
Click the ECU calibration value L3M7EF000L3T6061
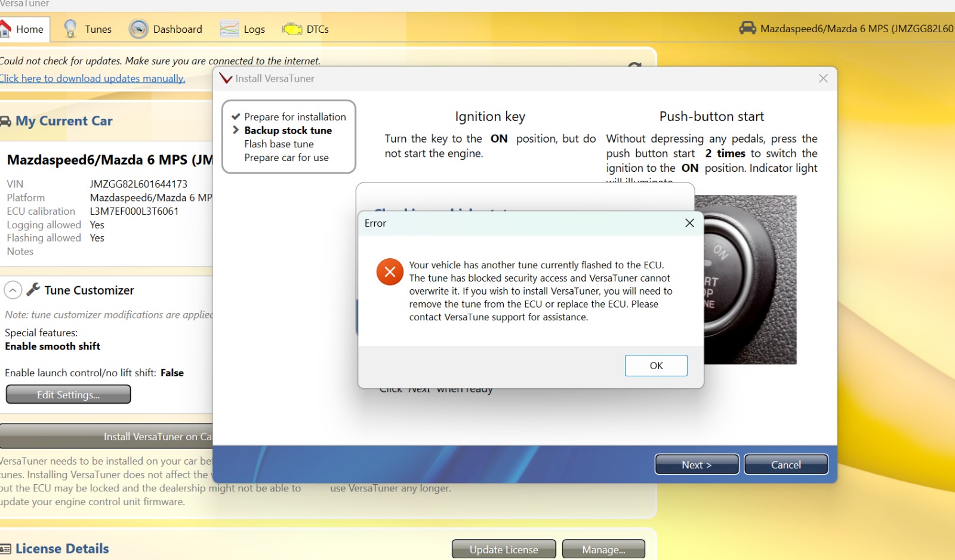coord(134,211)
